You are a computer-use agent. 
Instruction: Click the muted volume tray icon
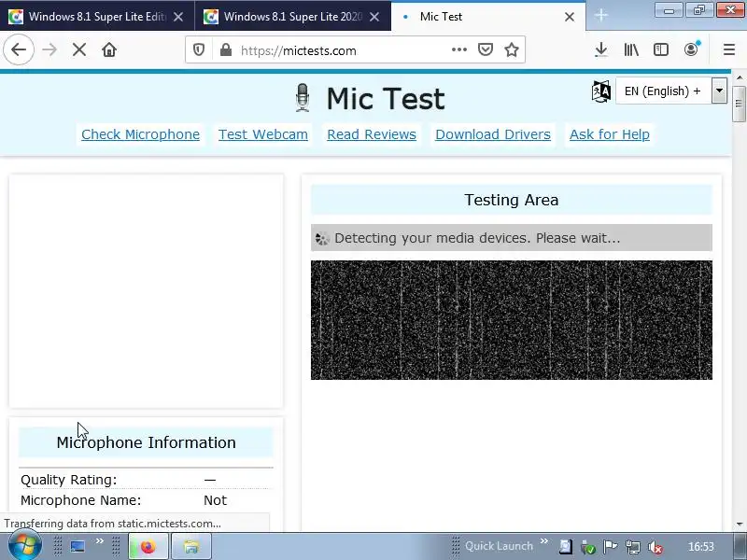tap(655, 547)
